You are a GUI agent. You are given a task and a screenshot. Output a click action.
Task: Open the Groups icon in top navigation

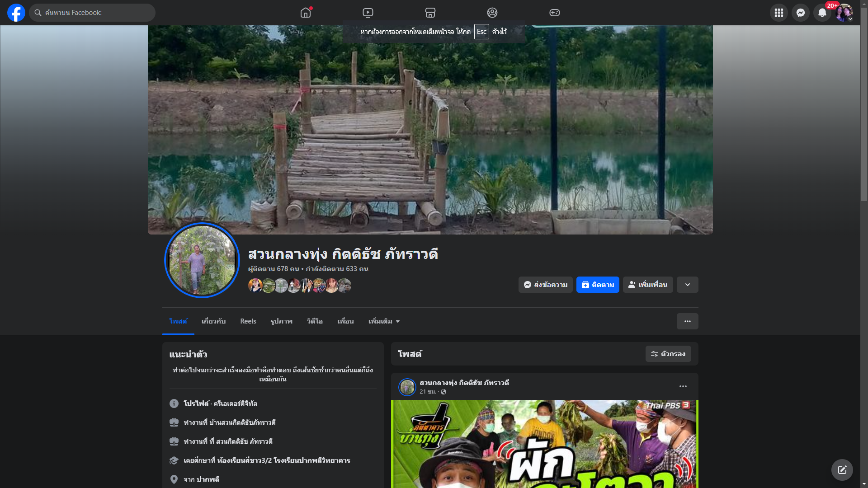[492, 13]
